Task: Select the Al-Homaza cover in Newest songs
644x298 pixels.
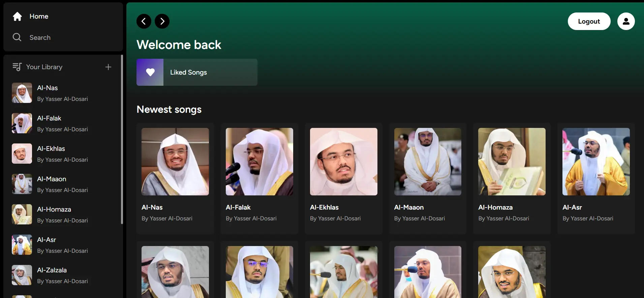Action: pos(512,162)
